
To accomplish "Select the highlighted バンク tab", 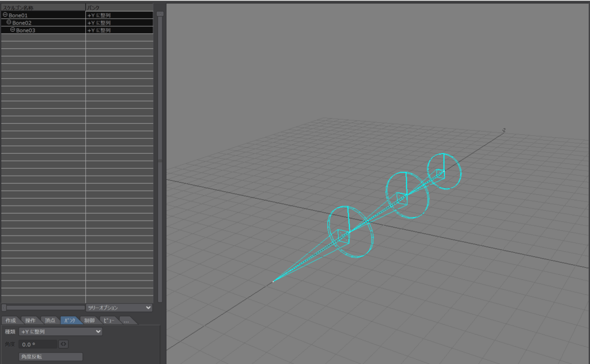I will [x=70, y=320].
